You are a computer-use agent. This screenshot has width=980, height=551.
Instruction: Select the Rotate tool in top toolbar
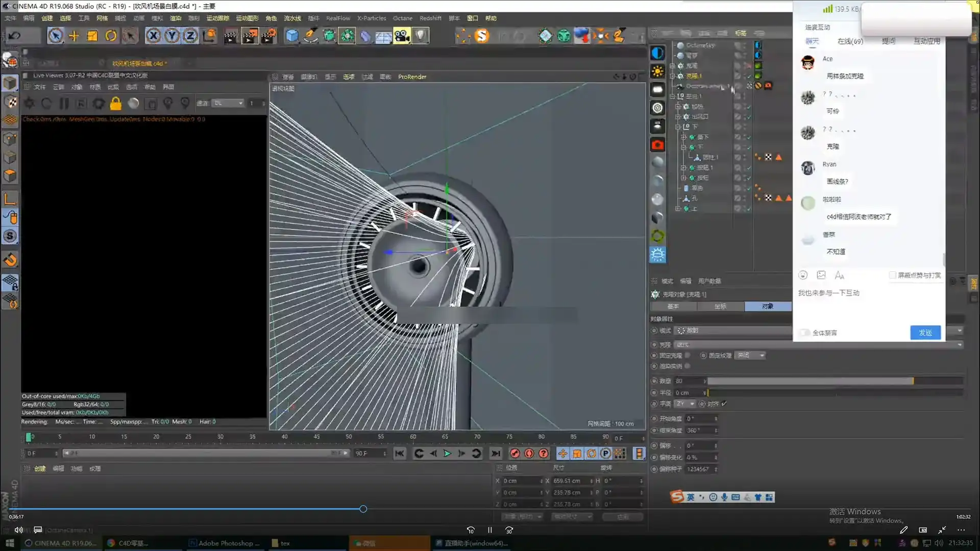tap(111, 36)
